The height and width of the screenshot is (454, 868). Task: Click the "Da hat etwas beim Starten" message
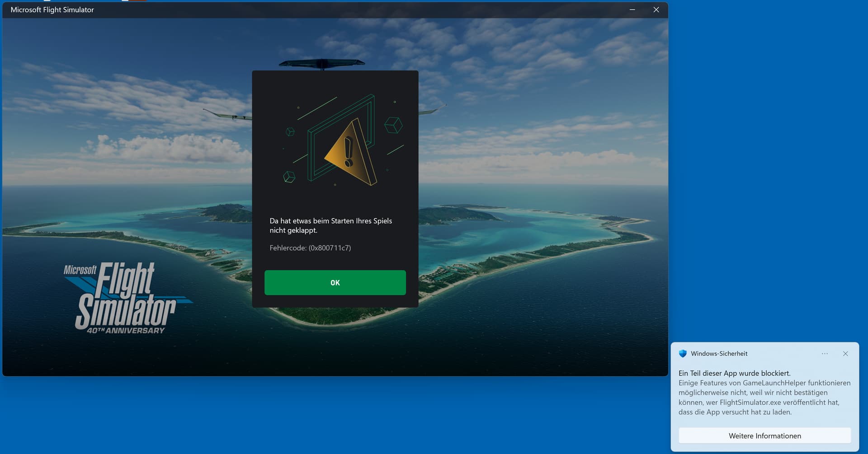tap(330, 225)
